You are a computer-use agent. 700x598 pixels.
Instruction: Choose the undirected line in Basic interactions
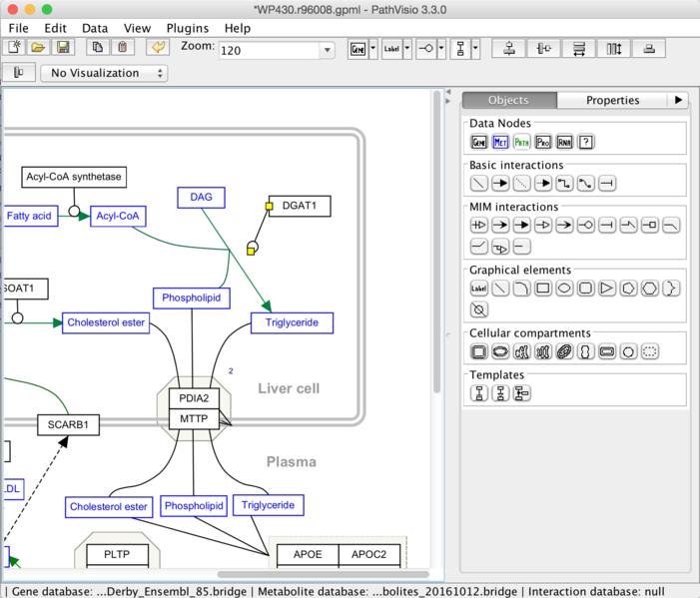click(x=478, y=184)
